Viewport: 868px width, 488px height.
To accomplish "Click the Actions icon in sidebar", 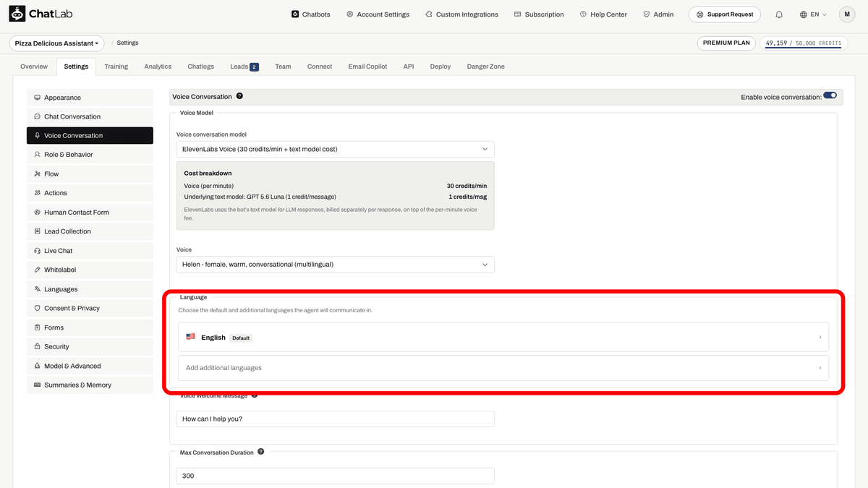I will (x=37, y=193).
